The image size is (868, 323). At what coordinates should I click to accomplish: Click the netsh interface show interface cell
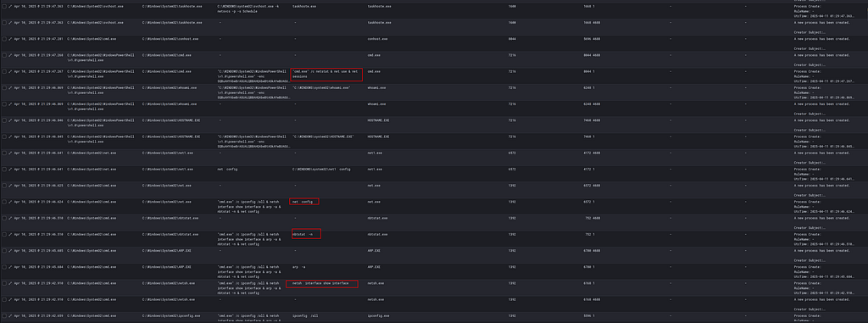[x=320, y=283]
